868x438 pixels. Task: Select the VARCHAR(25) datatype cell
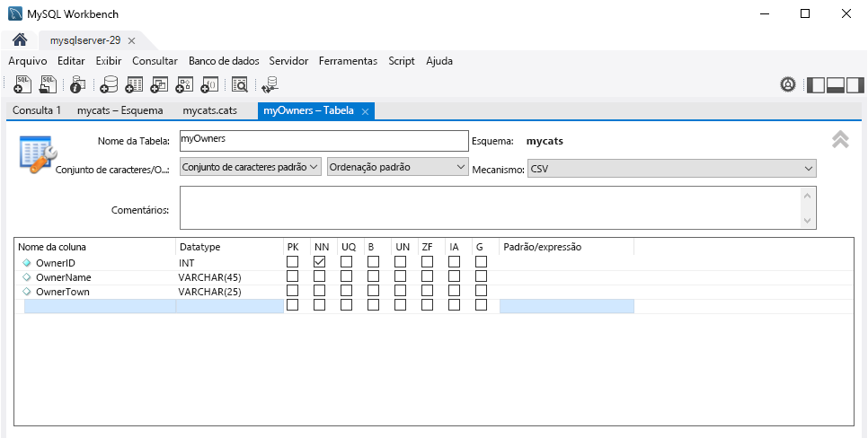(x=229, y=292)
